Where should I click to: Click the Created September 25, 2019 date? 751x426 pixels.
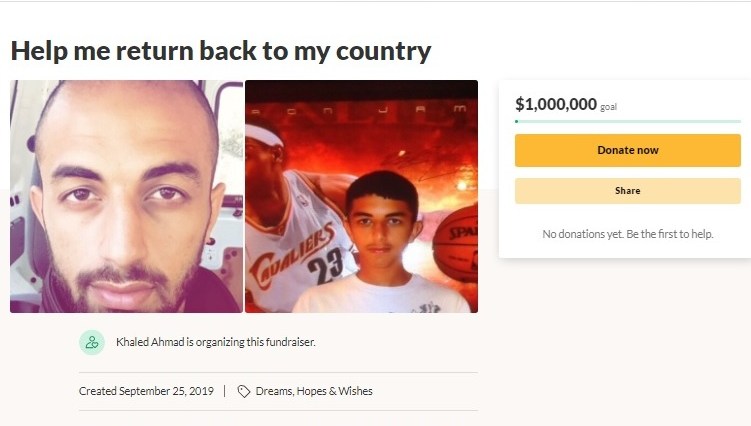point(146,391)
